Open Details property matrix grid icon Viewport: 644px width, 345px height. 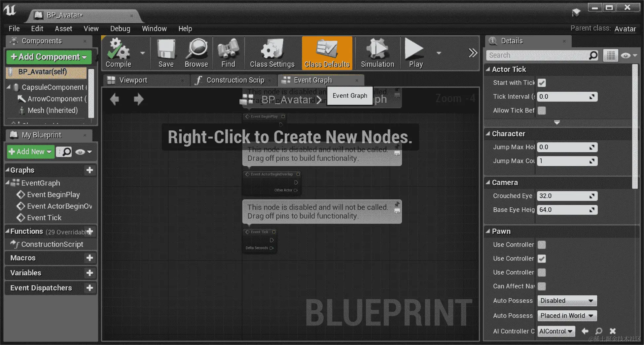[x=610, y=55]
